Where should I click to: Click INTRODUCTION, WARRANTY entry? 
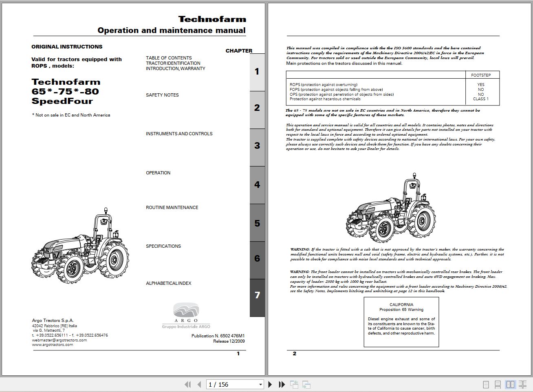point(176,68)
